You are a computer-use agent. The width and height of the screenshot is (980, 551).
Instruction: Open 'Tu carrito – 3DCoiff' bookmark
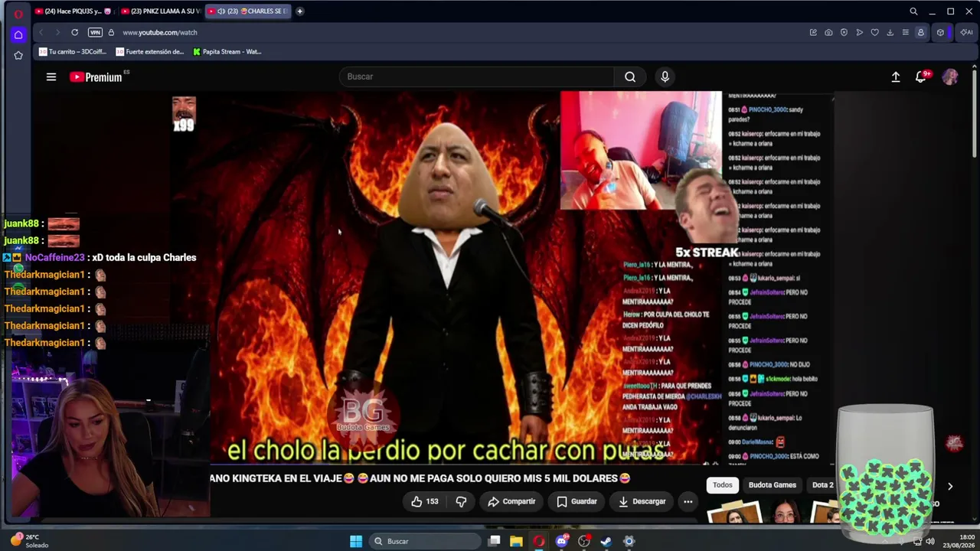(x=73, y=51)
